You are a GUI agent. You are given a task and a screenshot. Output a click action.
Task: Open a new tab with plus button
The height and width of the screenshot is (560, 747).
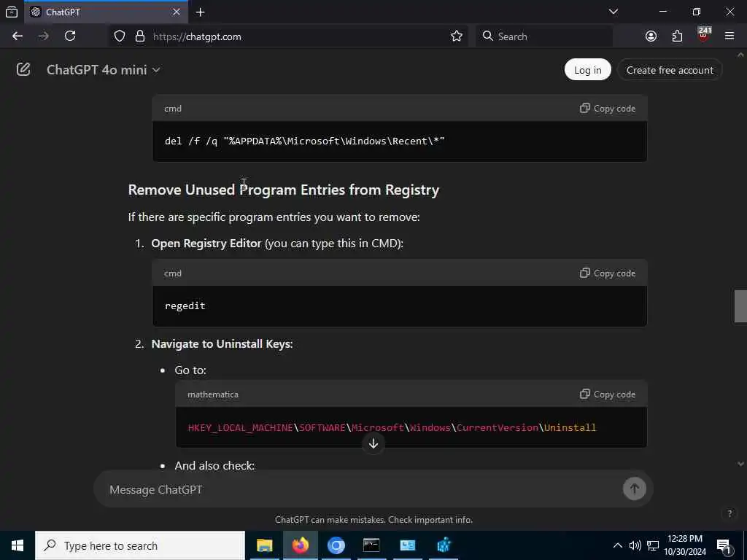201,12
